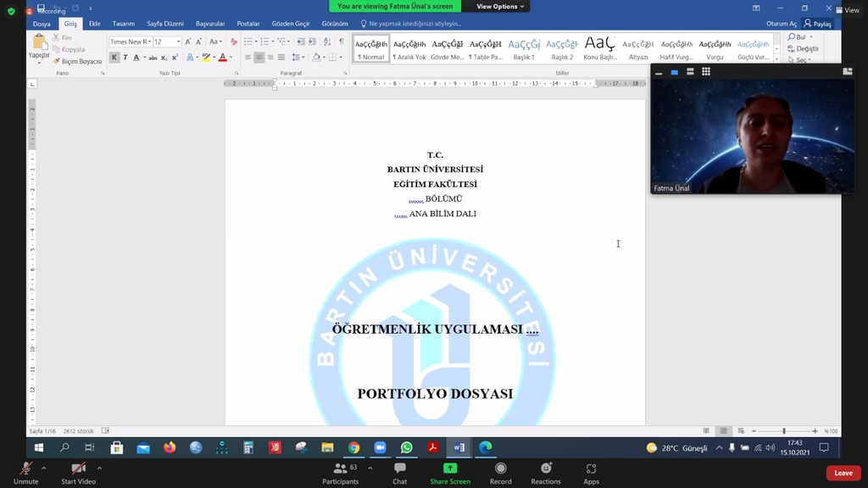Adjust the zoom slider in status bar

coord(784,431)
